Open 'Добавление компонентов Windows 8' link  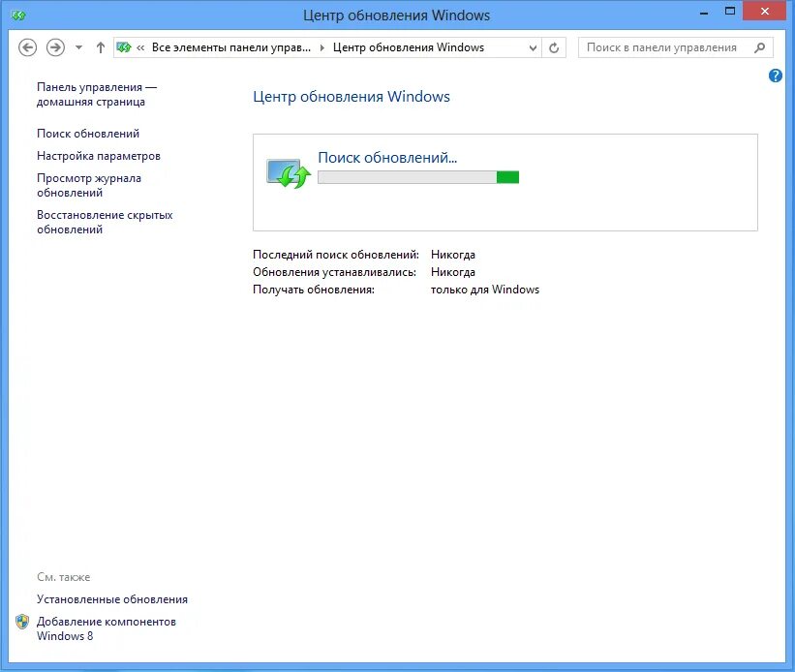point(106,628)
